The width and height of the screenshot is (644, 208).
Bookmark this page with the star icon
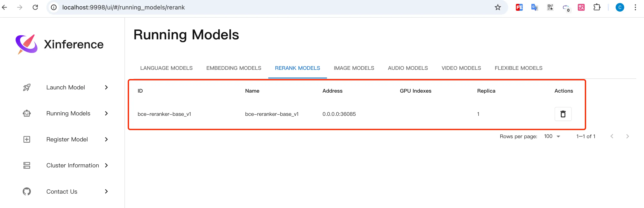[498, 7]
